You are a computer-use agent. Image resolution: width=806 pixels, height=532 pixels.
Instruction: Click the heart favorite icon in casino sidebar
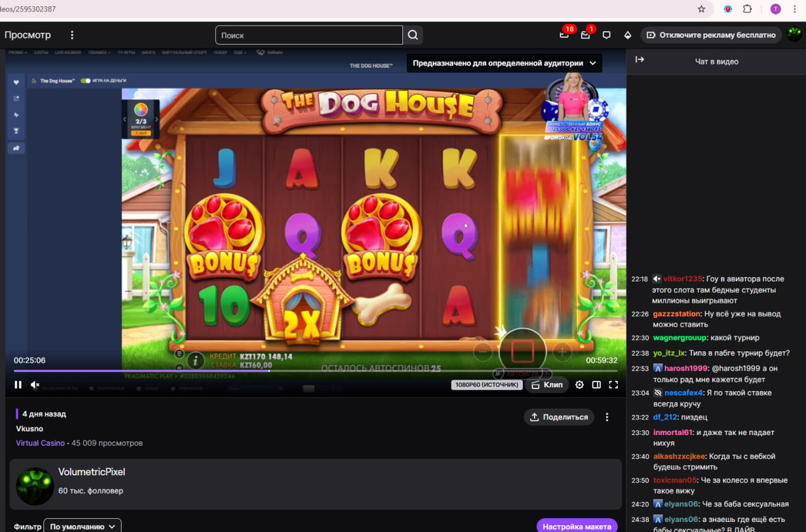click(x=16, y=82)
